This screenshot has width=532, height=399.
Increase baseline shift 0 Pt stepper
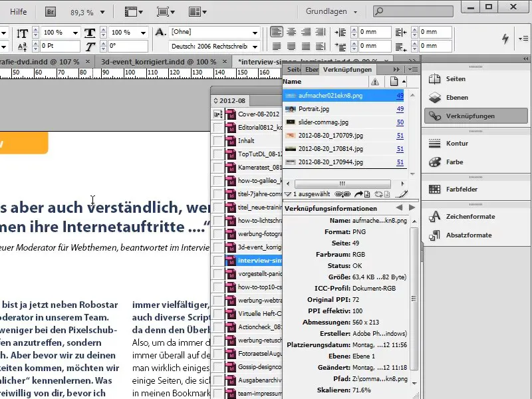35,43
